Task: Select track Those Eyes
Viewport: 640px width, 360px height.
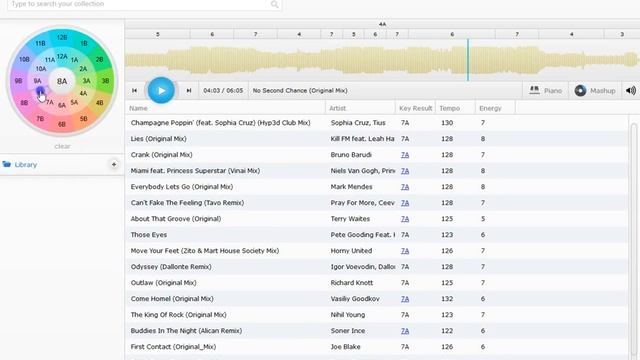Action: (x=376, y=235)
